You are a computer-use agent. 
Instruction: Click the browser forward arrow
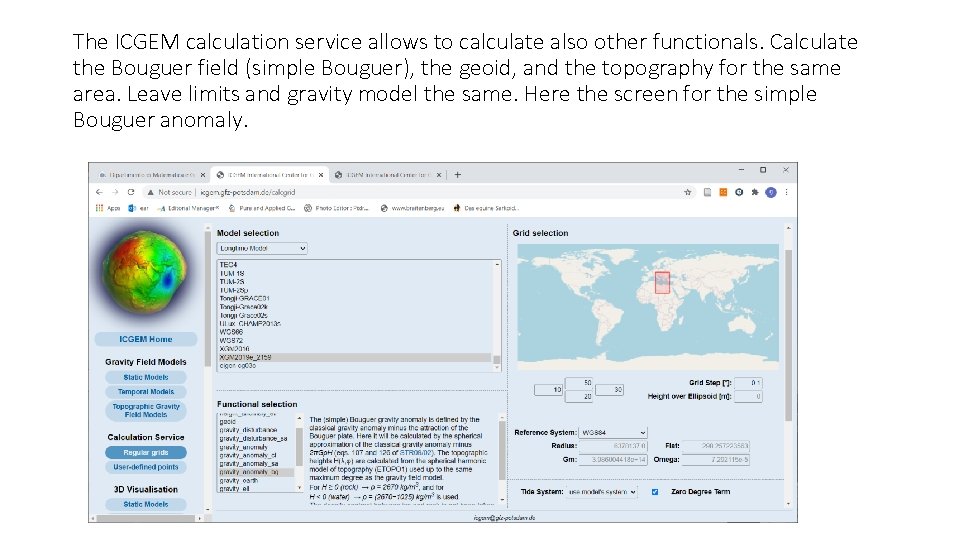click(114, 192)
